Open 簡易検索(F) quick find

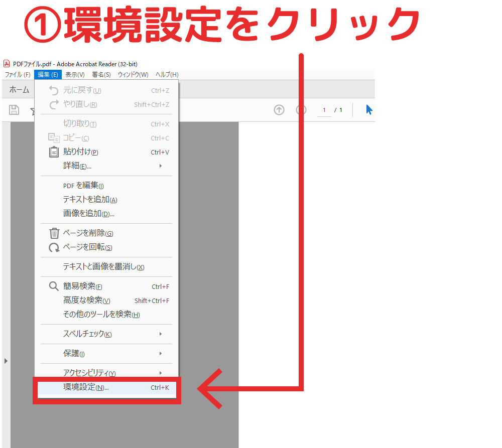(x=106, y=286)
